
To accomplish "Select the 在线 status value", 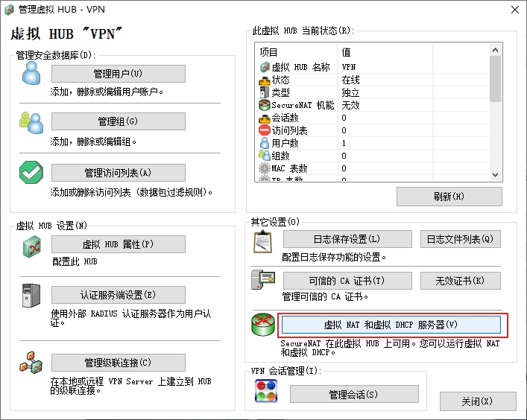I will pyautogui.click(x=350, y=80).
